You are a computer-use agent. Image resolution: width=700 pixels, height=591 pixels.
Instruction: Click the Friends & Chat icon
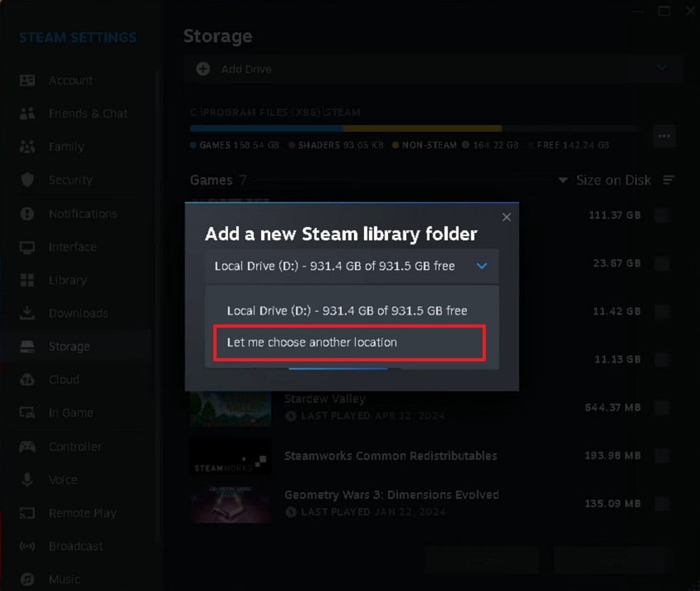pos(27,114)
